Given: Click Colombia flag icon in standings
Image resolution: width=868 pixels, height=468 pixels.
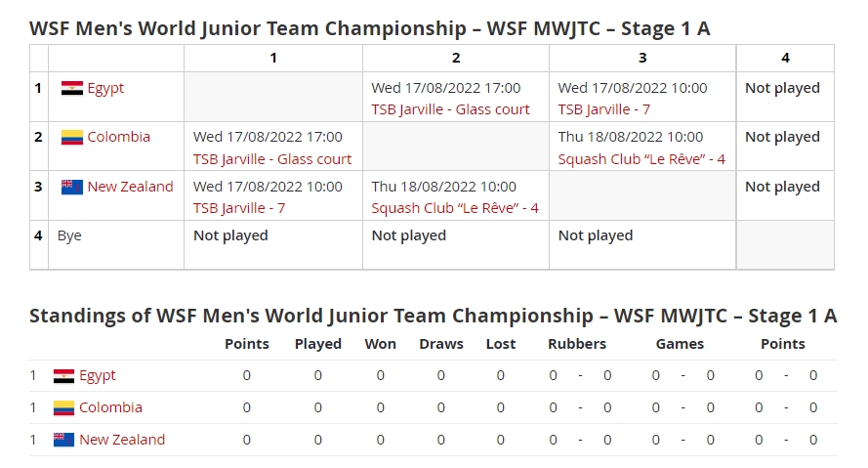Looking at the screenshot, I should (63, 407).
